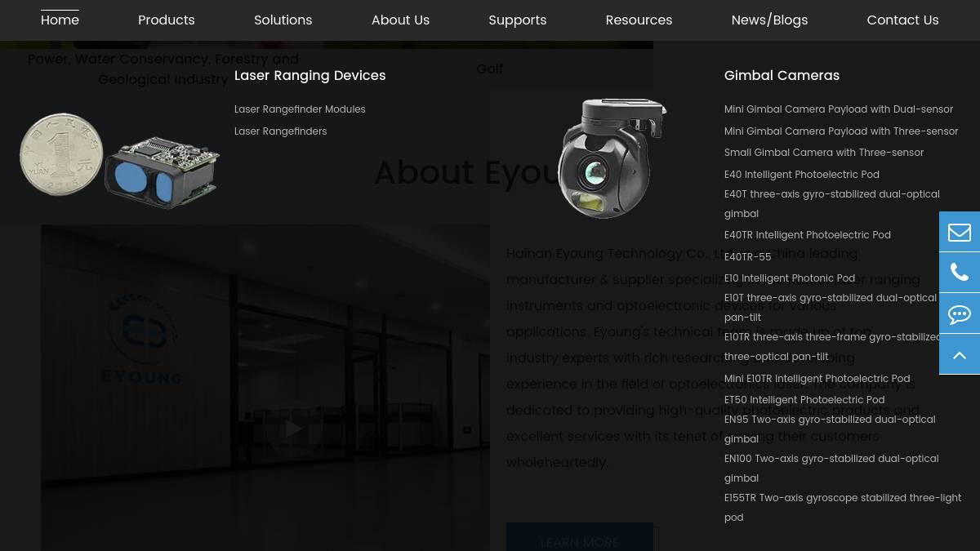
Task: Click the back-to-top arrow icon
Action: [x=960, y=354]
